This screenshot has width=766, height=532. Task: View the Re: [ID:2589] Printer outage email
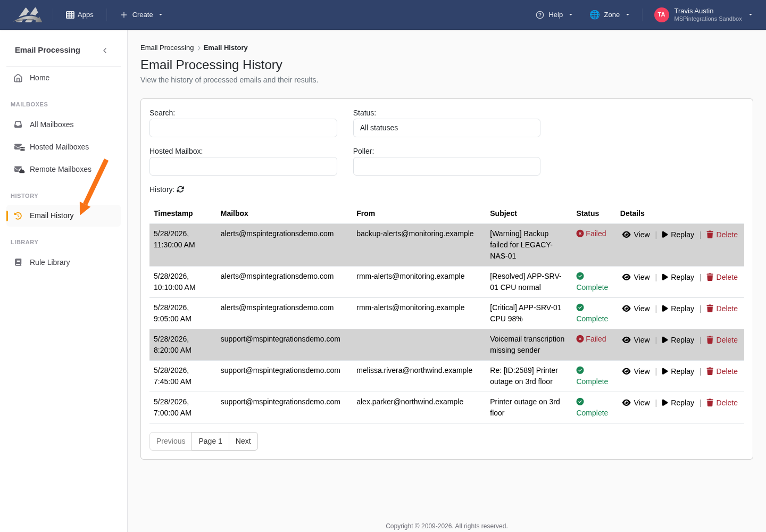636,371
